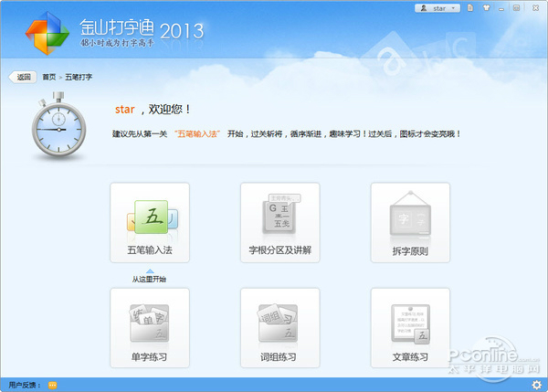Open the star user account dropdown
Viewport: 548px width, 392px height.
coord(437,8)
